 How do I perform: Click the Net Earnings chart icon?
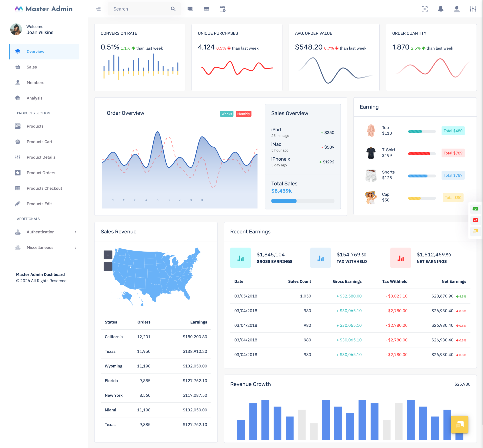400,258
